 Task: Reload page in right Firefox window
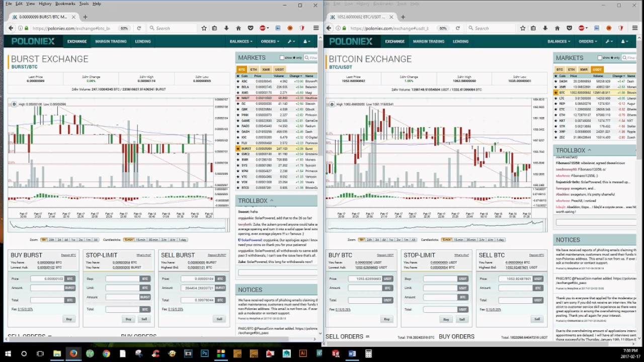coord(457,28)
